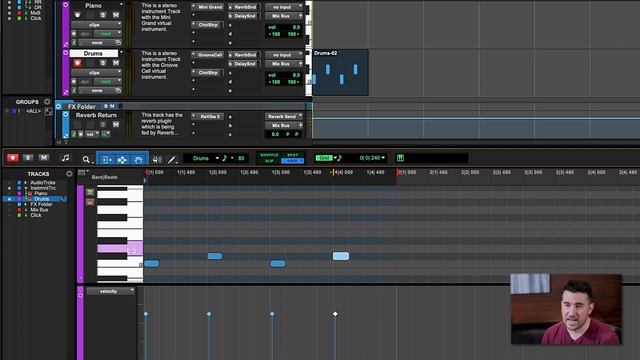Select Drums in the tracks list
This screenshot has height=360, width=640.
42,199
